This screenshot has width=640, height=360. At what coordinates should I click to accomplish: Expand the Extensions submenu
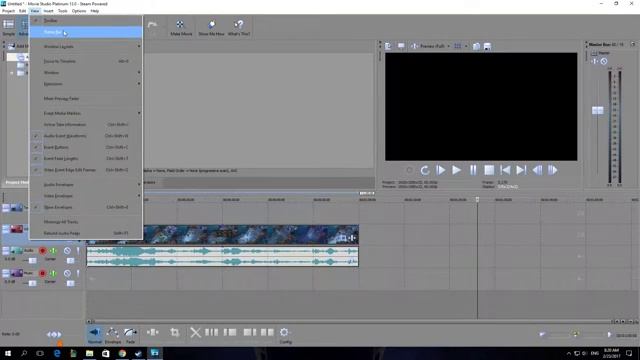pos(87,84)
